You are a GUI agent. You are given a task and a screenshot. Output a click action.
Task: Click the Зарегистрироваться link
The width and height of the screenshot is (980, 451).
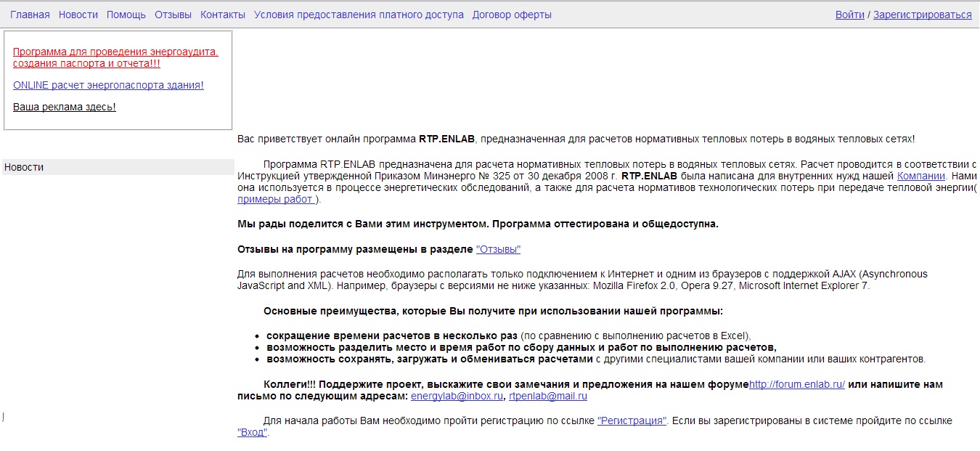click(x=923, y=15)
